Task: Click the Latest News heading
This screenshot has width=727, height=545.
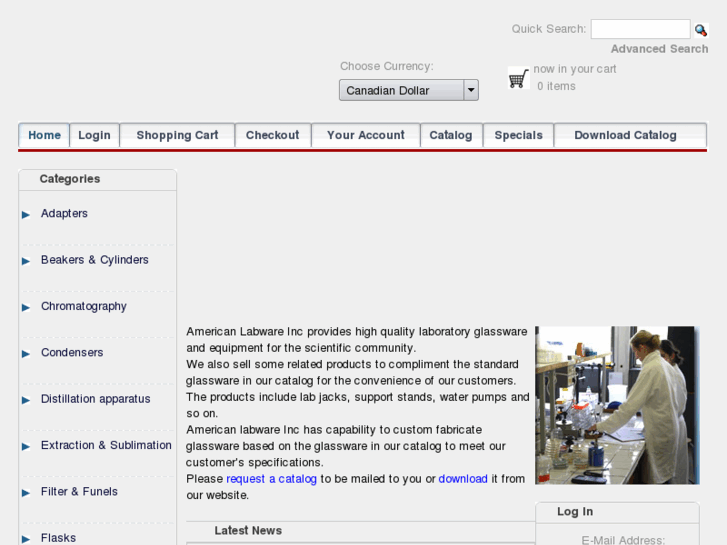Action: pyautogui.click(x=248, y=531)
